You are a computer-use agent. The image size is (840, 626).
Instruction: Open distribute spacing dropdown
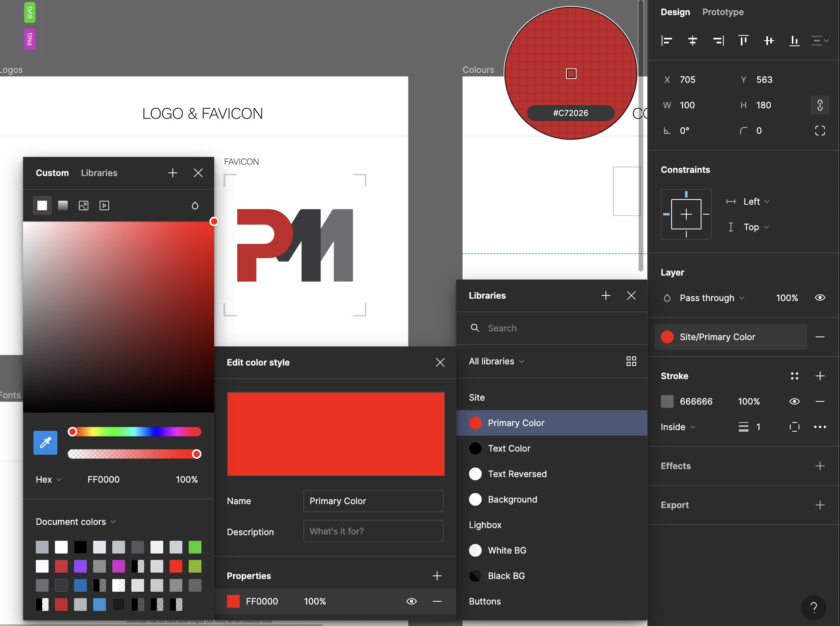click(820, 41)
